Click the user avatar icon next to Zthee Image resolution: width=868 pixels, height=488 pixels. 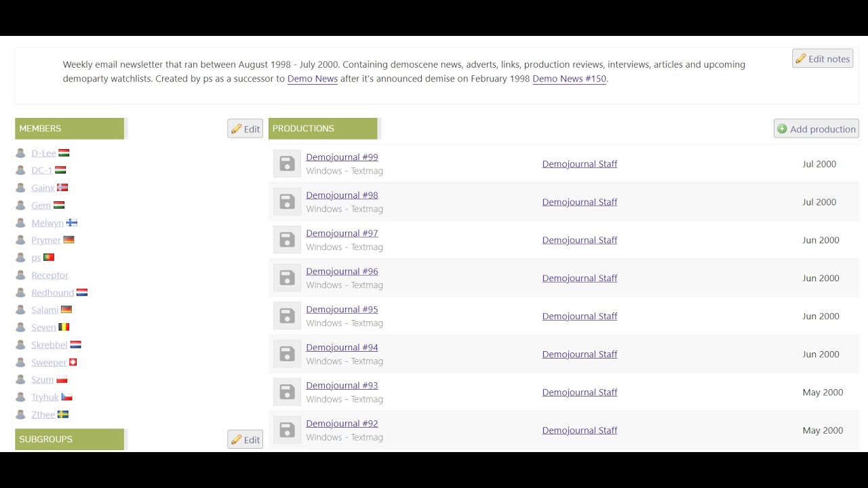(x=20, y=415)
